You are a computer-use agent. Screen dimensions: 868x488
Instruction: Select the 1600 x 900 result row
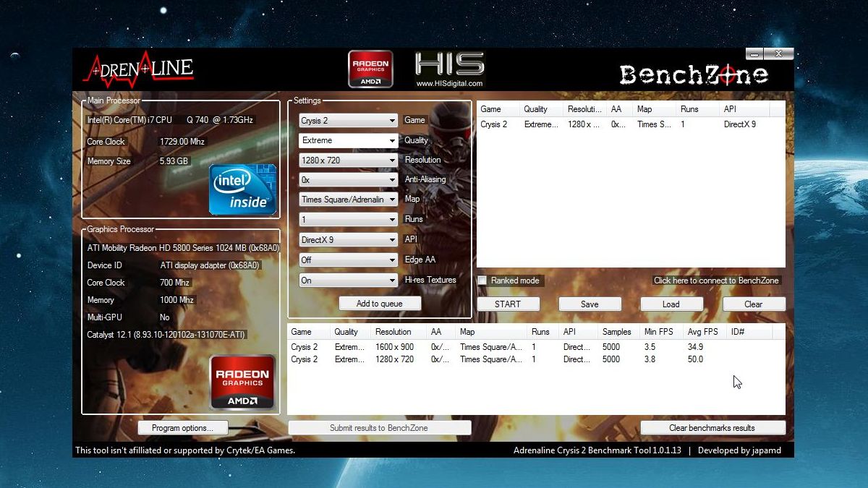(x=536, y=347)
